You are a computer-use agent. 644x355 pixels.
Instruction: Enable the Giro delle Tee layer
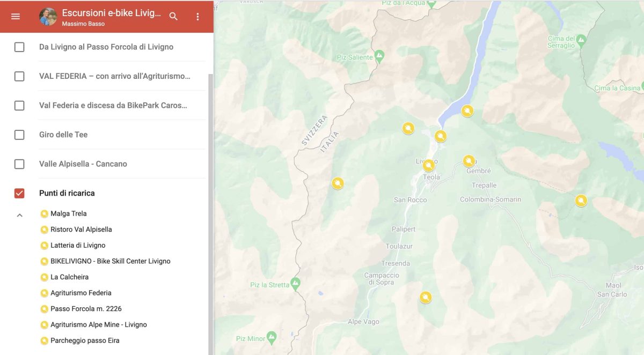click(19, 135)
